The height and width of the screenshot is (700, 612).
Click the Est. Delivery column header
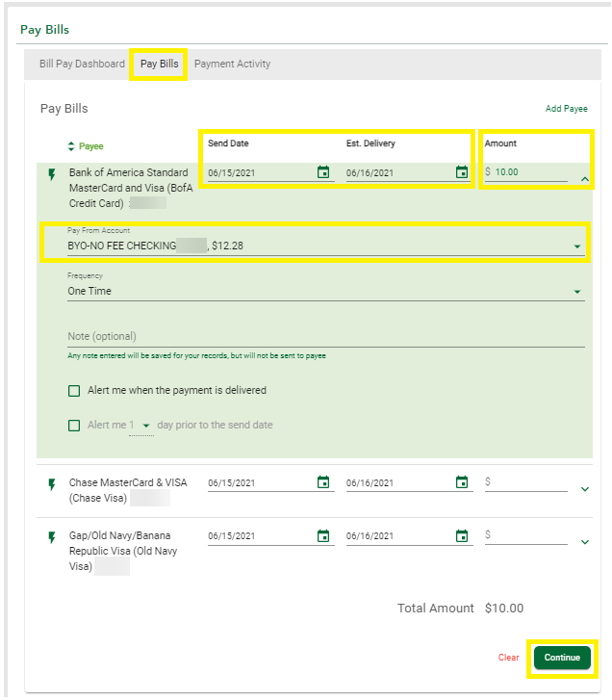pos(370,143)
